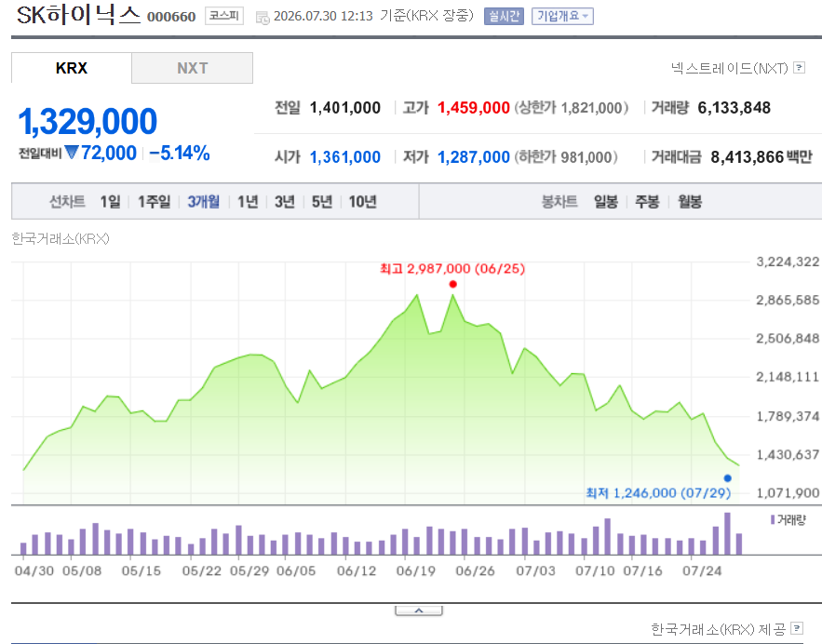Open the calendar icon beside the date
Viewport: 822px width, 644px height.
263,18
